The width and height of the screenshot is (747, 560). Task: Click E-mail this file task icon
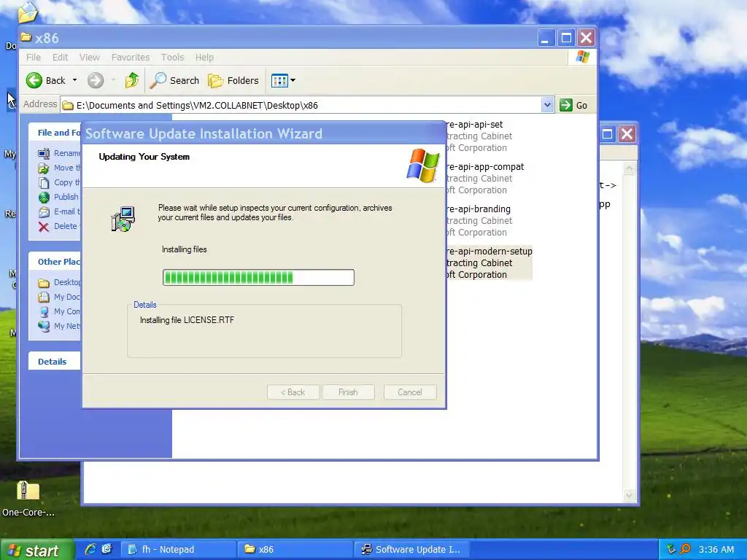(44, 212)
